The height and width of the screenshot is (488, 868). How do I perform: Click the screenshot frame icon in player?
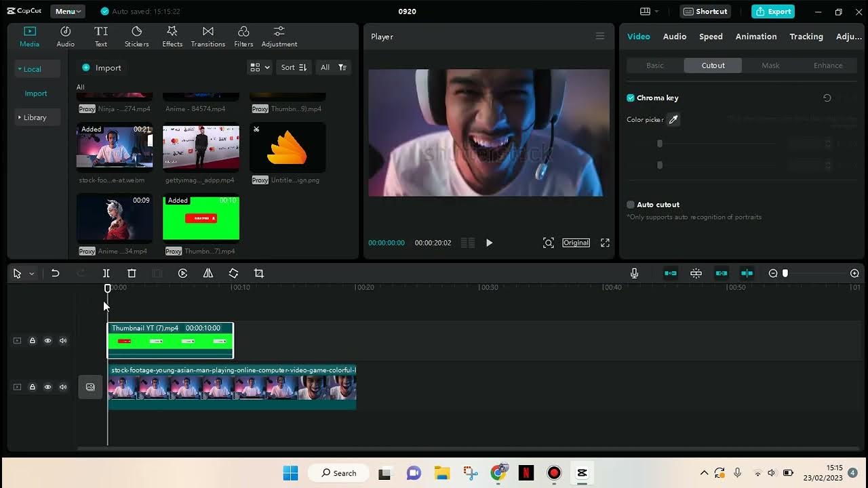tap(549, 243)
